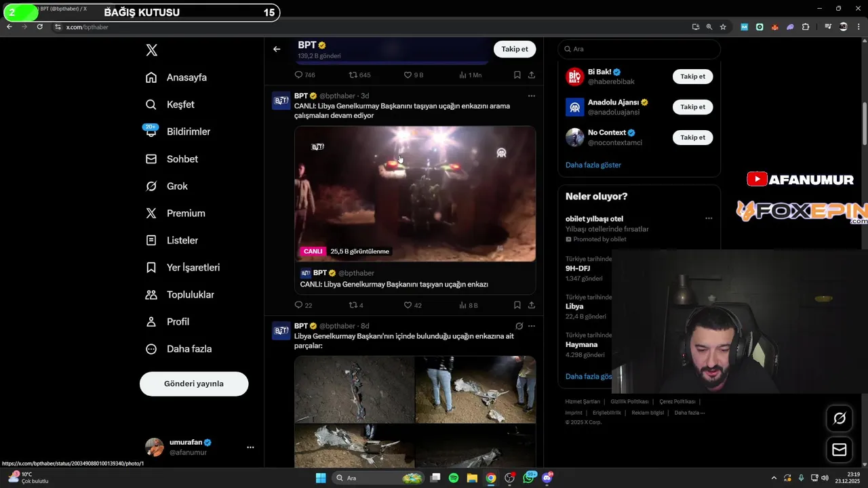Image resolution: width=868 pixels, height=488 pixels.
Task: Follow No Context account
Action: [x=692, y=138]
